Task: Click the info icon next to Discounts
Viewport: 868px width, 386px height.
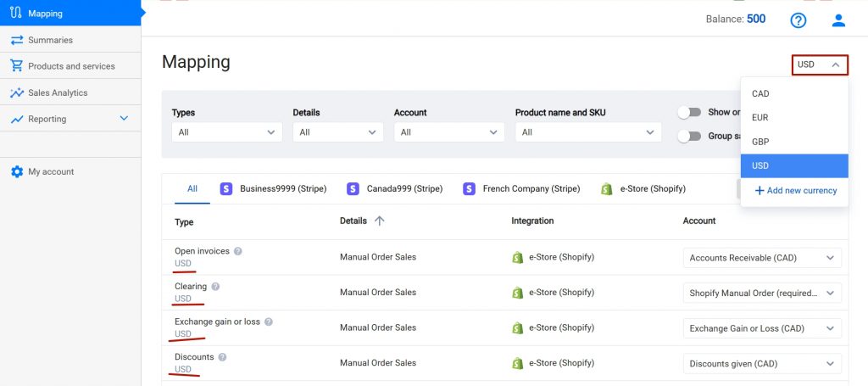Action: click(223, 357)
